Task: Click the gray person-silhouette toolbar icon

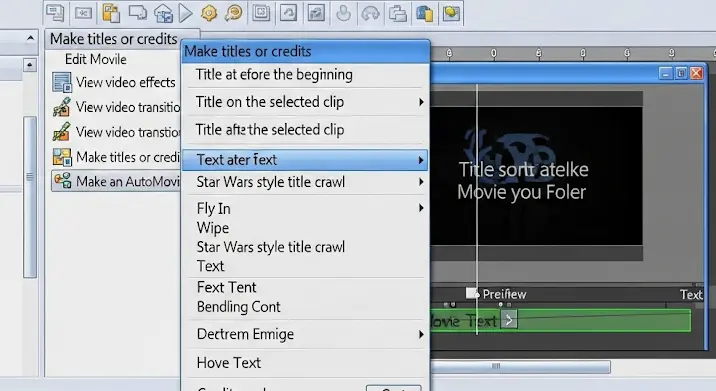Action: pyautogui.click(x=343, y=13)
